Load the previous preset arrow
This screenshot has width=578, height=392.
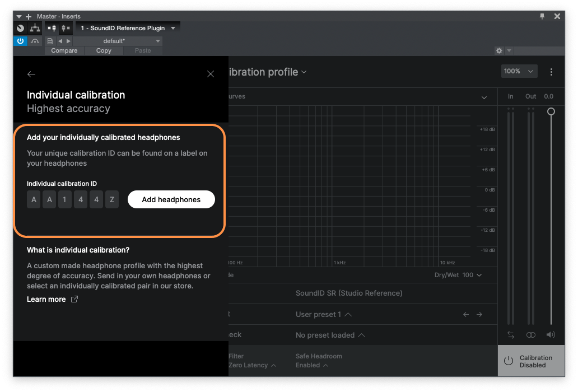coord(60,41)
